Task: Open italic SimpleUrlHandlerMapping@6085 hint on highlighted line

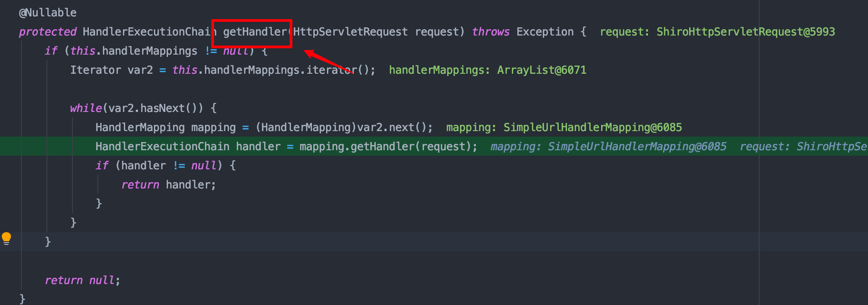Action: click(637, 147)
